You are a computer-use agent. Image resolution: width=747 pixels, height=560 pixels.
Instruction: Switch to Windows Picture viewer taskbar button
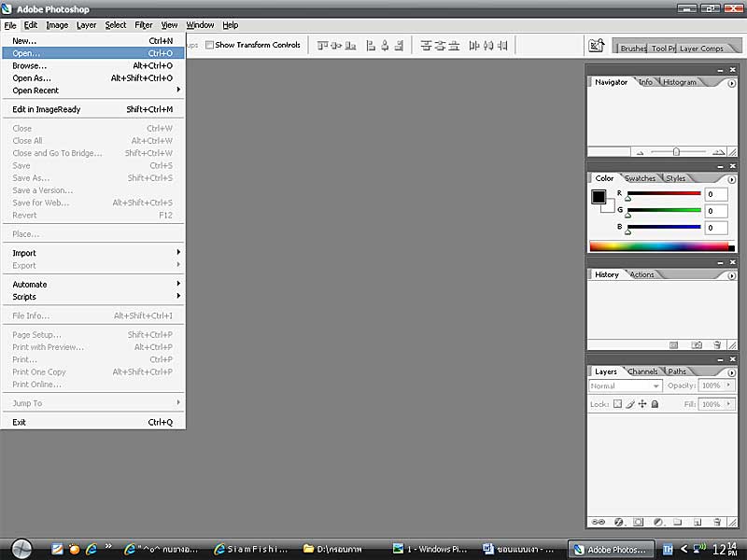(x=430, y=549)
